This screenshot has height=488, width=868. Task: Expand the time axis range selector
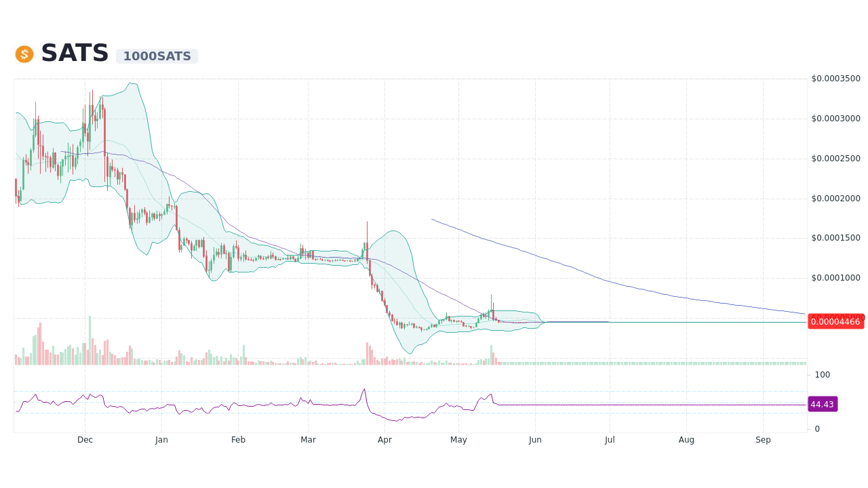[407, 439]
